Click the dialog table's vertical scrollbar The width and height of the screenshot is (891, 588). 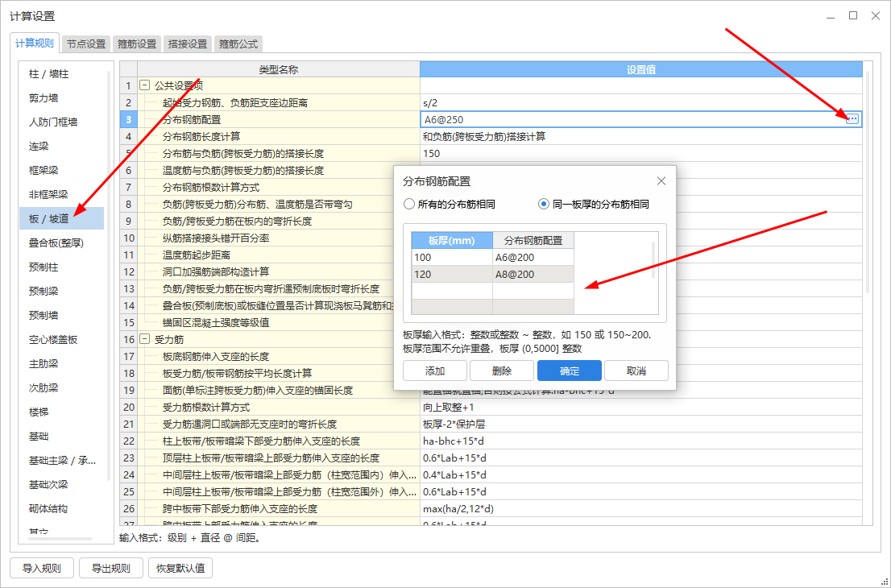[653, 260]
